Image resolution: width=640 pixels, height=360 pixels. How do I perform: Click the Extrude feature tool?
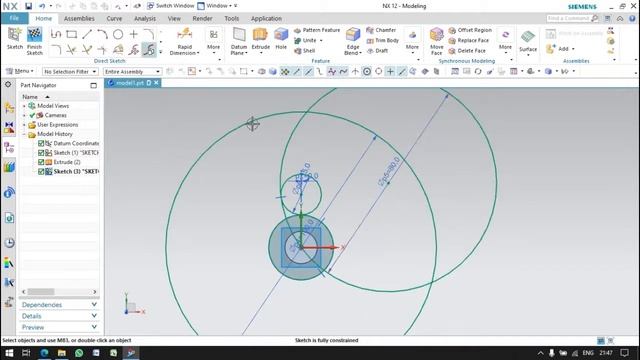(260, 39)
